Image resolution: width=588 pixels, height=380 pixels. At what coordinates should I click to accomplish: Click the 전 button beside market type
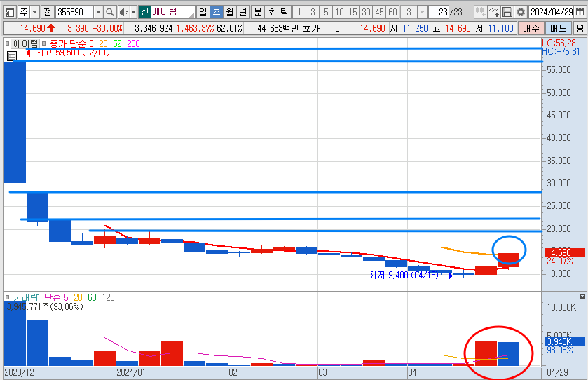pyautogui.click(x=47, y=13)
